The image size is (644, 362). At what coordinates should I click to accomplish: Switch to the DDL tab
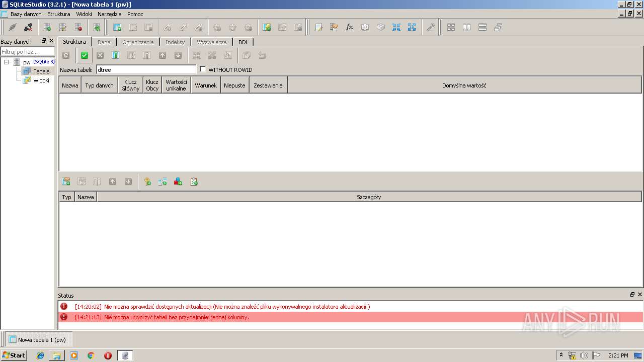click(244, 42)
